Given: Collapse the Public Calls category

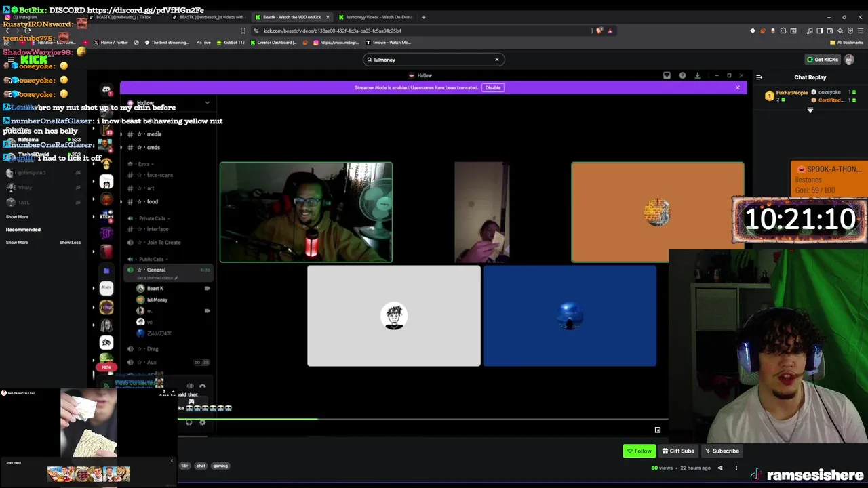Looking at the screenshot, I should point(151,259).
